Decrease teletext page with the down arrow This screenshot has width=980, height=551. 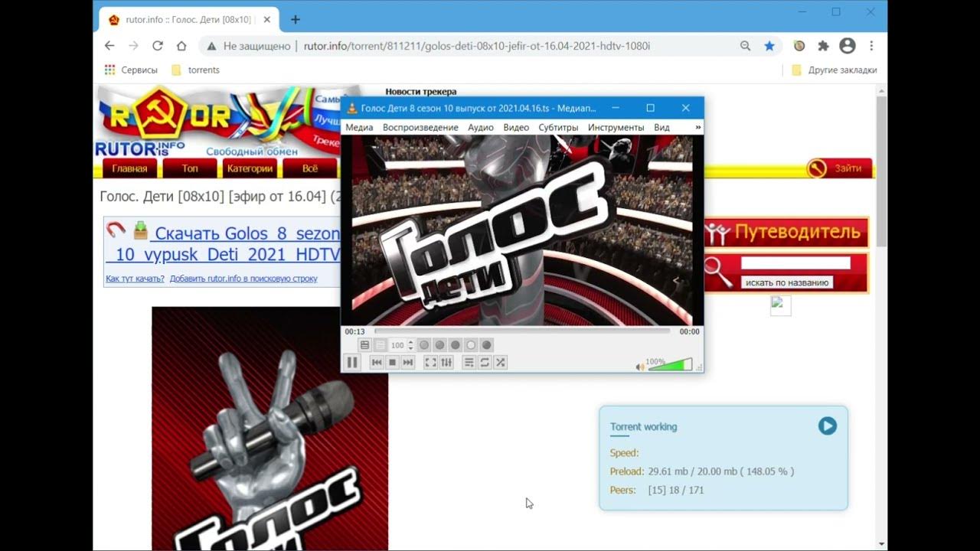point(410,348)
